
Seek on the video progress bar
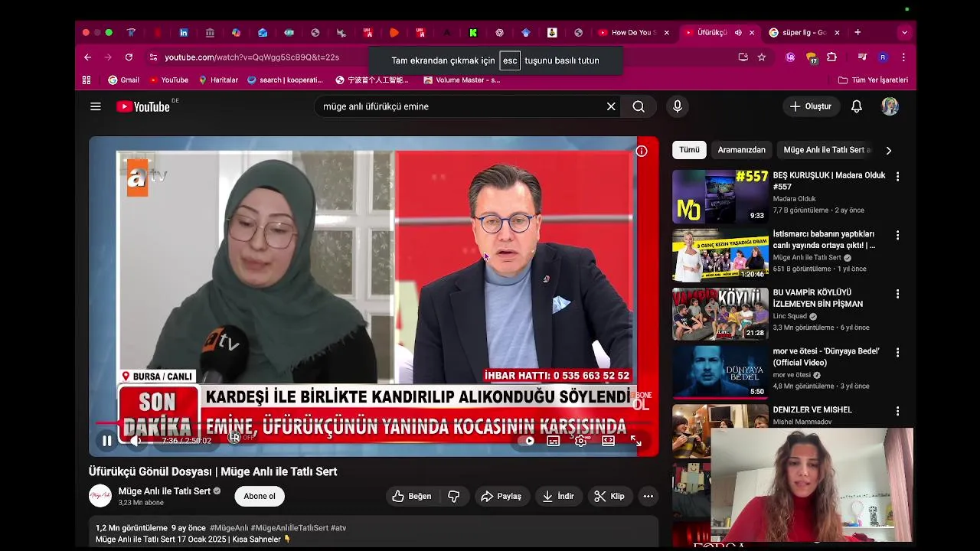[374, 422]
